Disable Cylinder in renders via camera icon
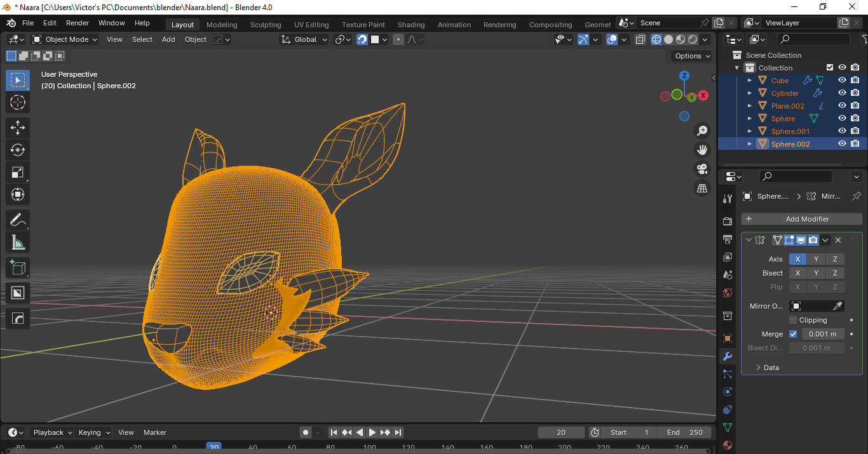This screenshot has height=454, width=868. coord(855,93)
